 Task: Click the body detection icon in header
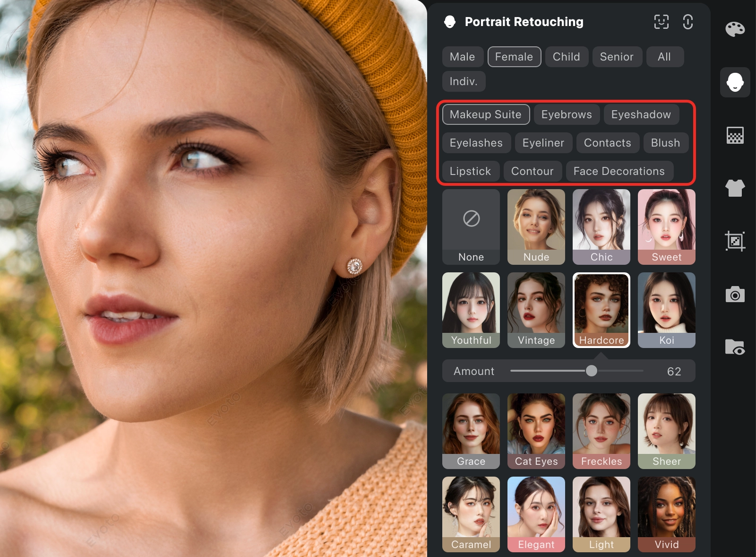point(687,22)
